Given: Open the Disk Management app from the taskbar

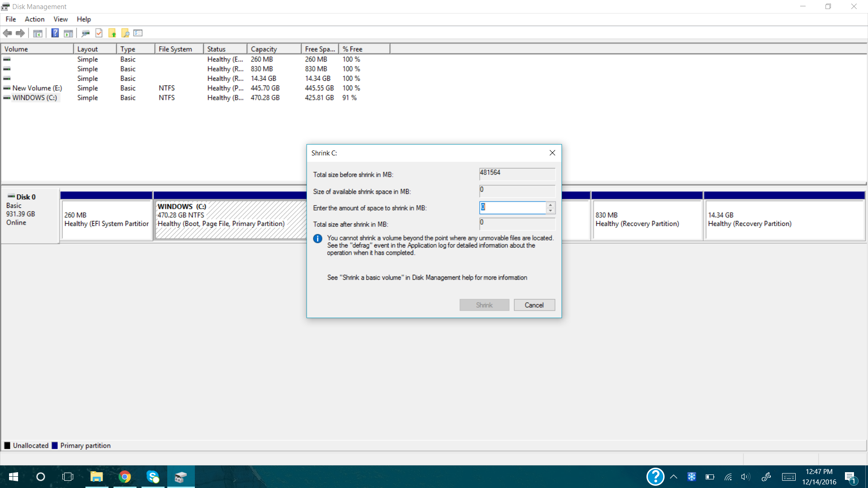Looking at the screenshot, I should (181, 477).
